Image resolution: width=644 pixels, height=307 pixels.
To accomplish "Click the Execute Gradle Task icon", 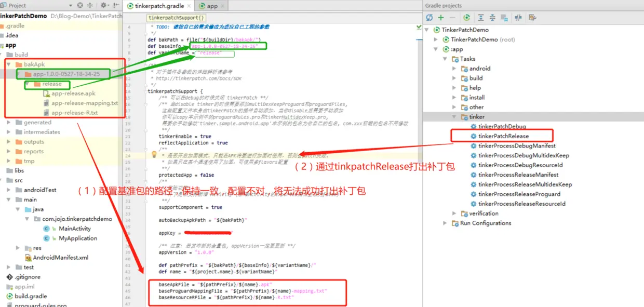I will 467,17.
